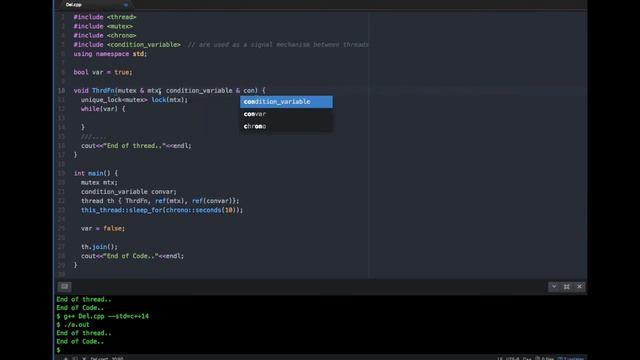Click the #include <chrono> line
This screenshot has height=360, width=640.
[105, 36]
